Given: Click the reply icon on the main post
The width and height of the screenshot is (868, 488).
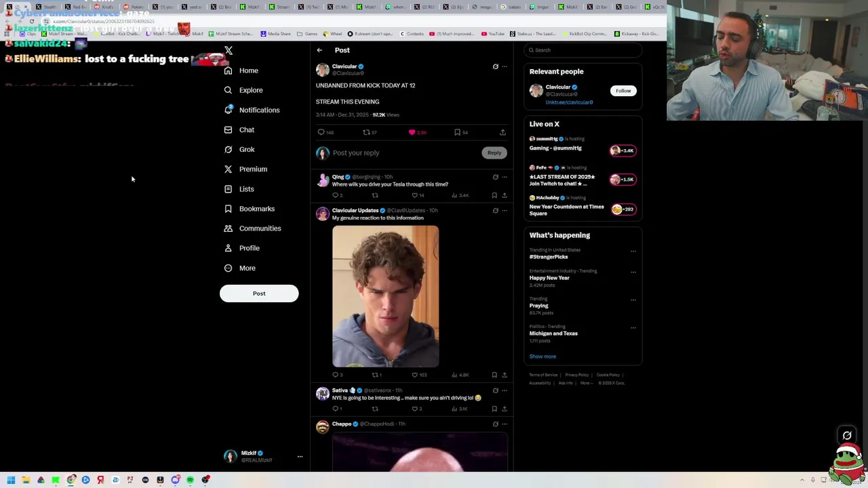Looking at the screenshot, I should pos(321,132).
